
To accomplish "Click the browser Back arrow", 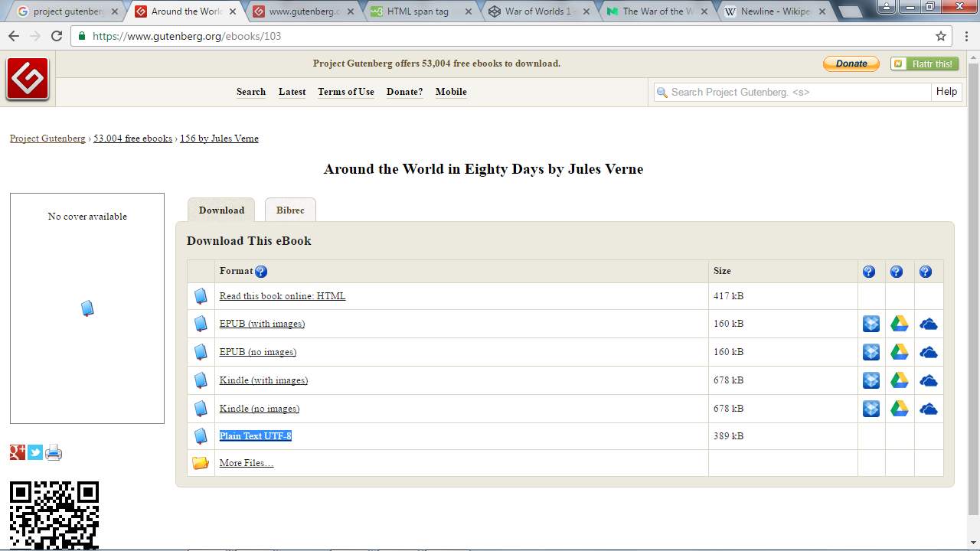I will tap(15, 36).
